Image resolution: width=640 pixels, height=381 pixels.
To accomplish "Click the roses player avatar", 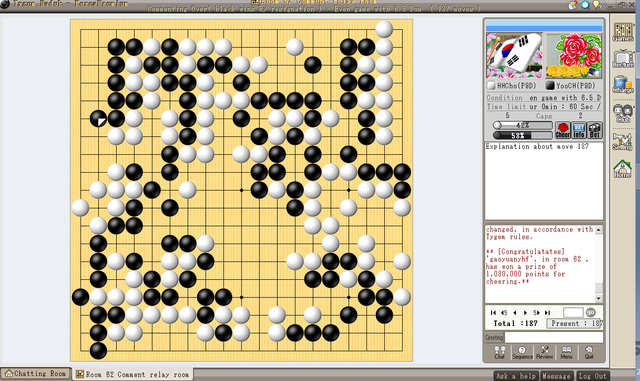I will [574, 56].
